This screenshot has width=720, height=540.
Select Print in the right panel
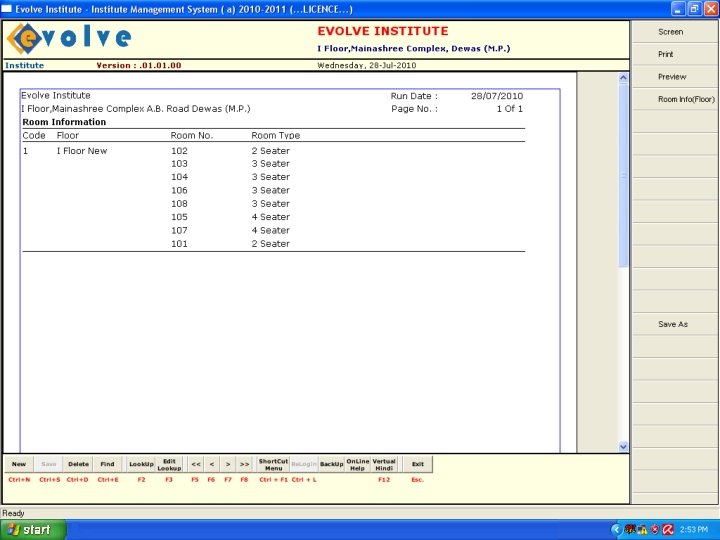[x=666, y=54]
